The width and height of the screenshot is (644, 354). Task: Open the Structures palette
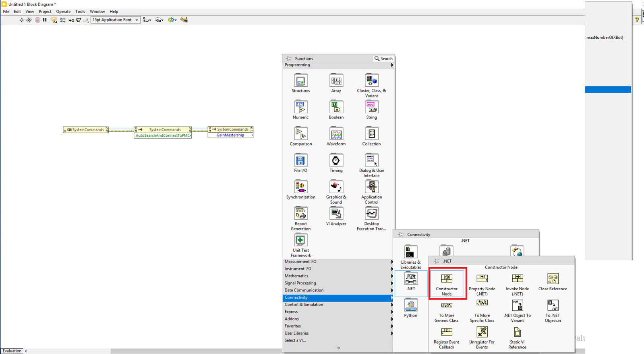coord(300,83)
